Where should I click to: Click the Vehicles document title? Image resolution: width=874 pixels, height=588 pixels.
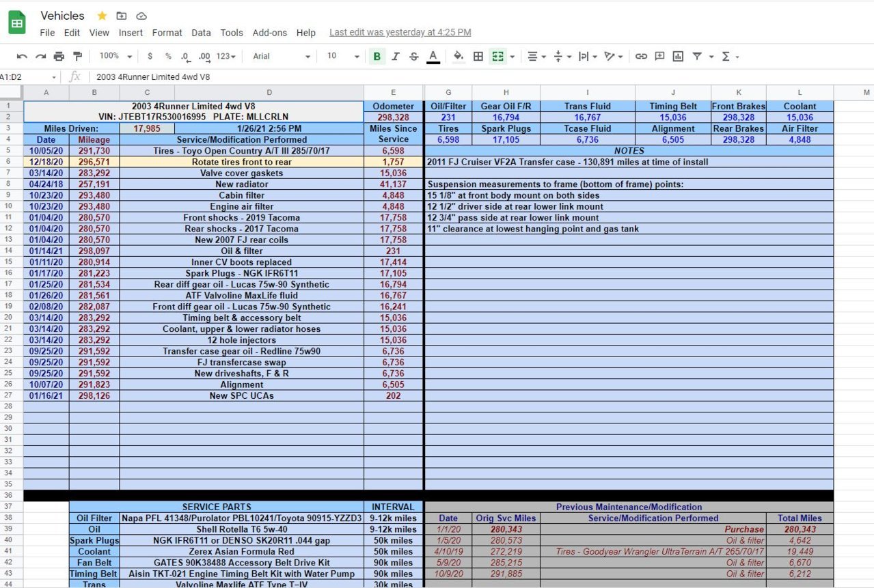click(x=62, y=15)
